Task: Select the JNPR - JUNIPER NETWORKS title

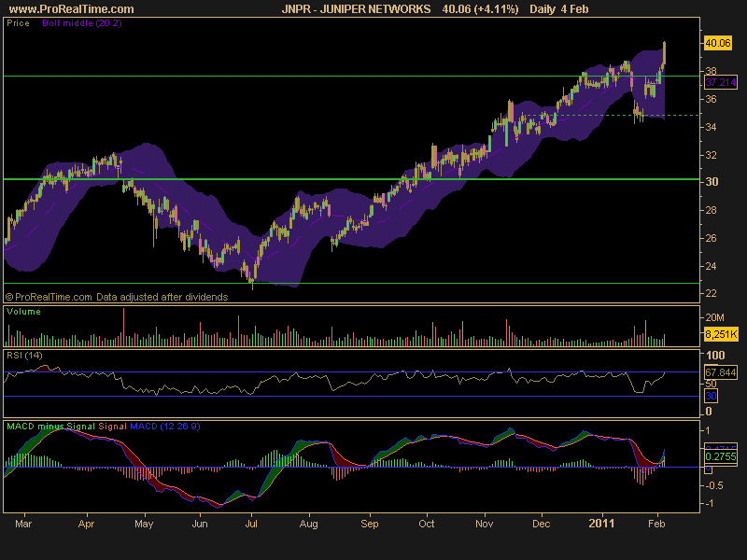Action: [356, 9]
